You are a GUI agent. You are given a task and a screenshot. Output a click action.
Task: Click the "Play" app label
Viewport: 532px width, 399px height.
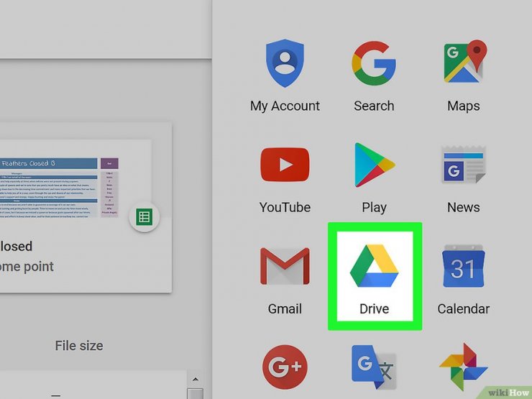(x=375, y=208)
